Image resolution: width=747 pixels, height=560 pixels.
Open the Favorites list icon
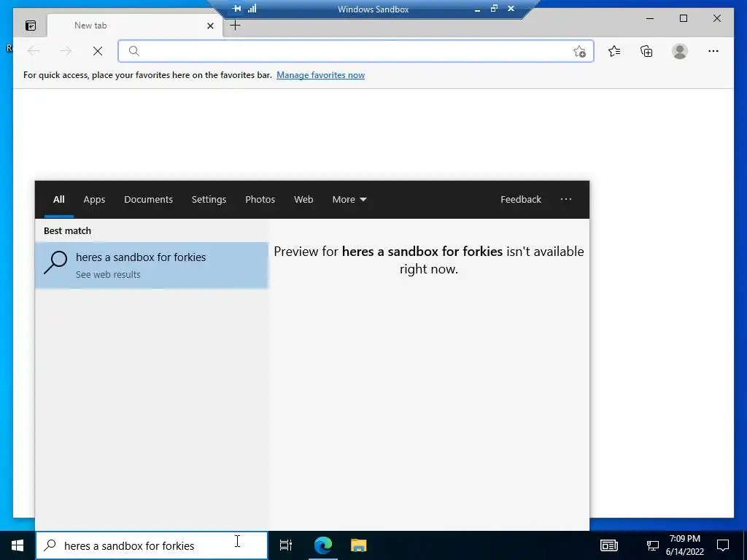point(614,51)
